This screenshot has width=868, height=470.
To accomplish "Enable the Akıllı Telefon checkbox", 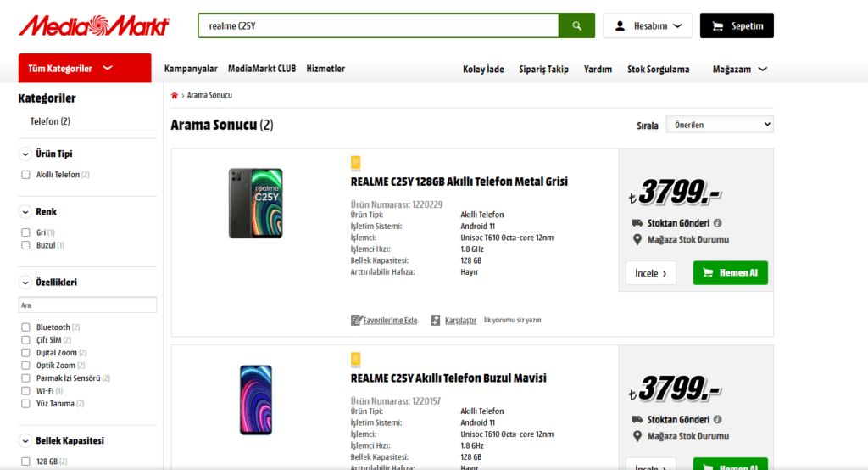I will [25, 175].
